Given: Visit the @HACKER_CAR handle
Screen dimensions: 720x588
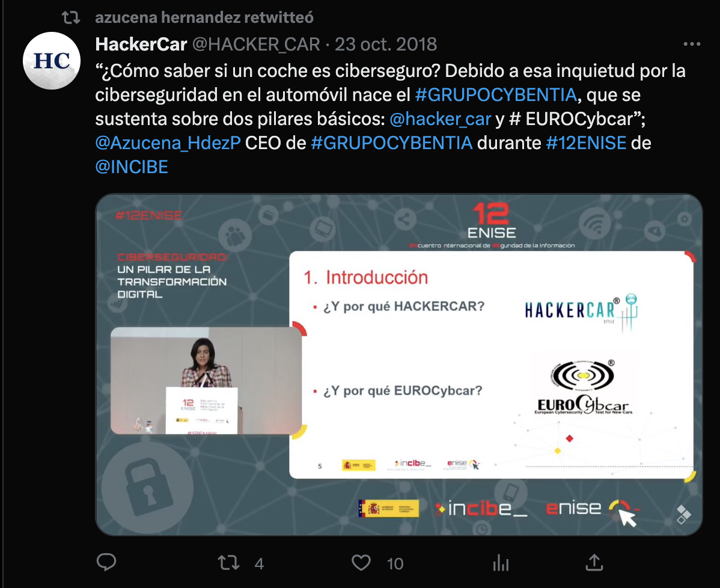Looking at the screenshot, I should [256, 44].
